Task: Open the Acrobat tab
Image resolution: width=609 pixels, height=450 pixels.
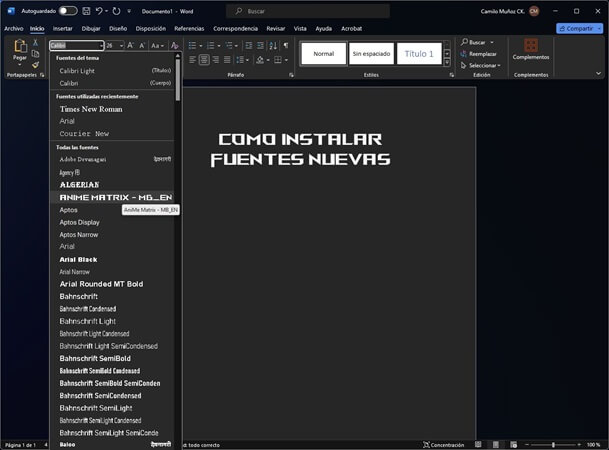Action: [x=351, y=28]
